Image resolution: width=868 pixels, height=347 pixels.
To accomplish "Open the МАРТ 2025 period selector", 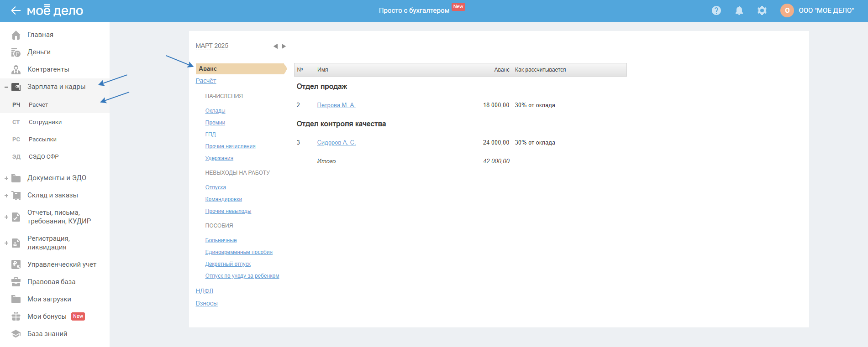I will tap(212, 46).
